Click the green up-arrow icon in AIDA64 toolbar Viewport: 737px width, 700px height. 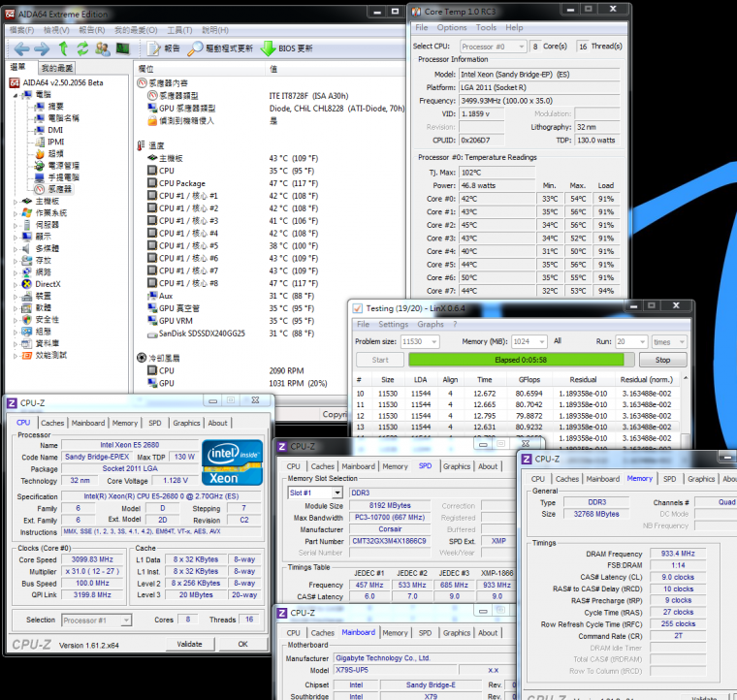pos(63,48)
